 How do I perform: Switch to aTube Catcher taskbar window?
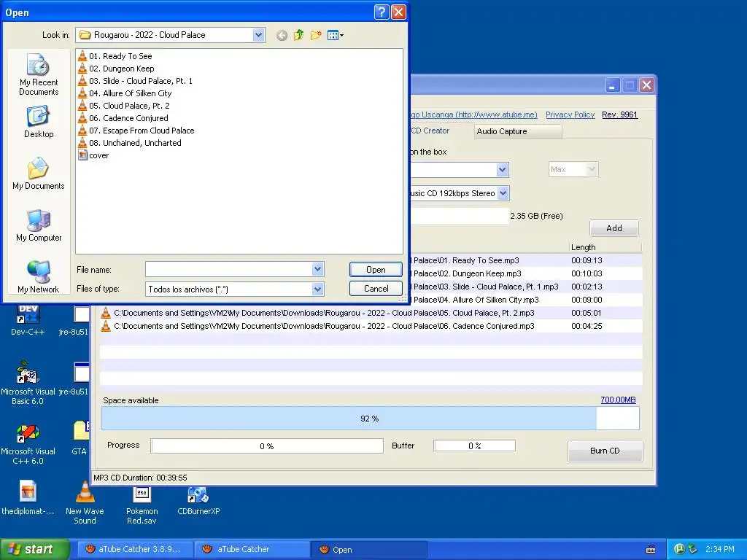click(x=252, y=549)
